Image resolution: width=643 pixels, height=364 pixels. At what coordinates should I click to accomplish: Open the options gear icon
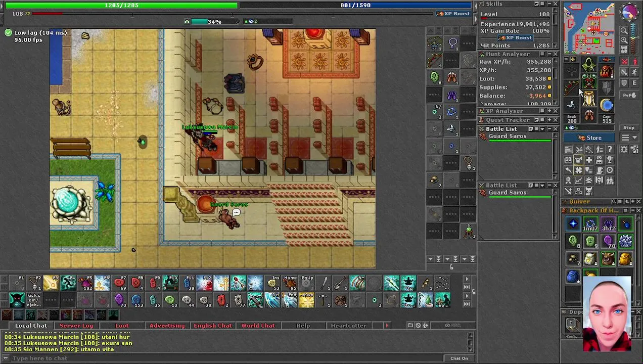point(624,150)
